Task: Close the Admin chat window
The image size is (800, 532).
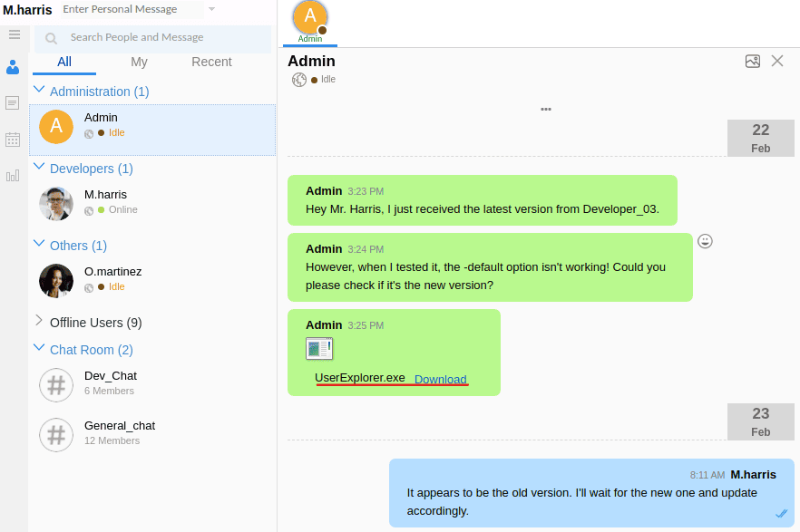Action: (x=777, y=62)
